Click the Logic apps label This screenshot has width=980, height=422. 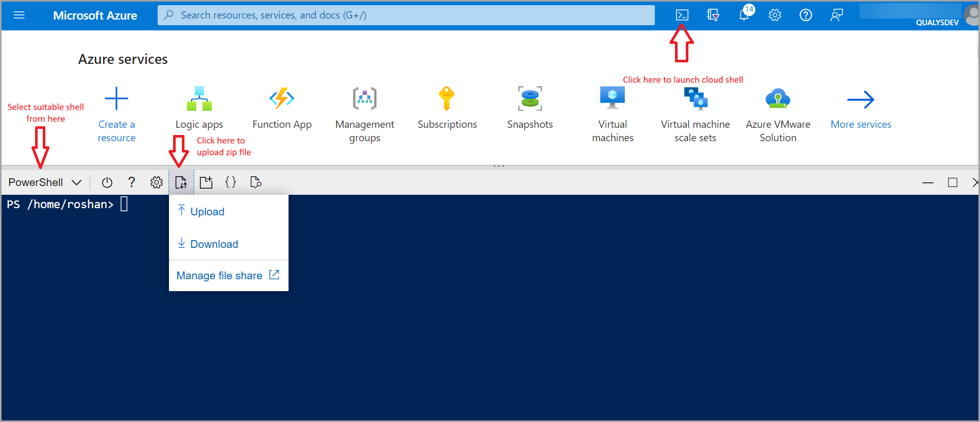click(x=199, y=125)
